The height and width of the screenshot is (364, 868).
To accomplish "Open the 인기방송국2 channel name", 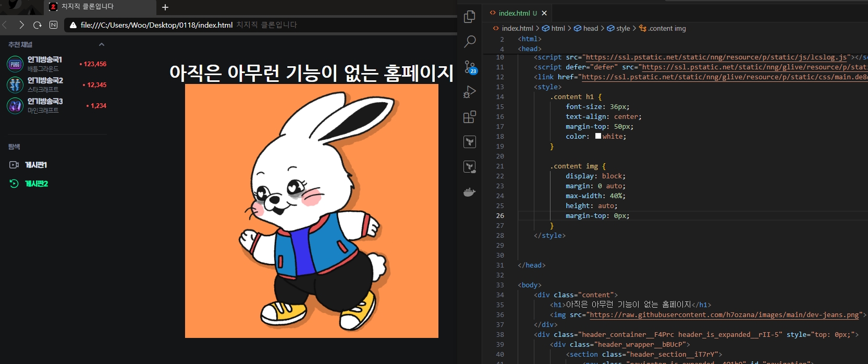I will 45,80.
